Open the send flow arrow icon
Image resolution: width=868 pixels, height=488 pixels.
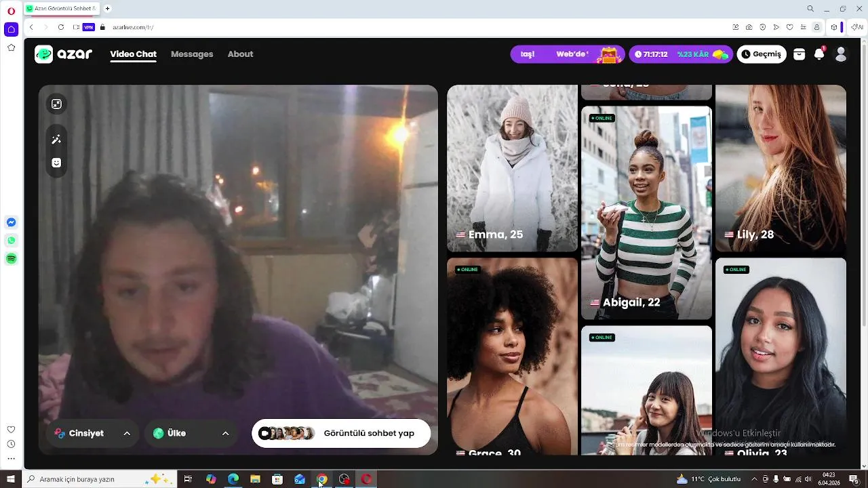coord(776,27)
